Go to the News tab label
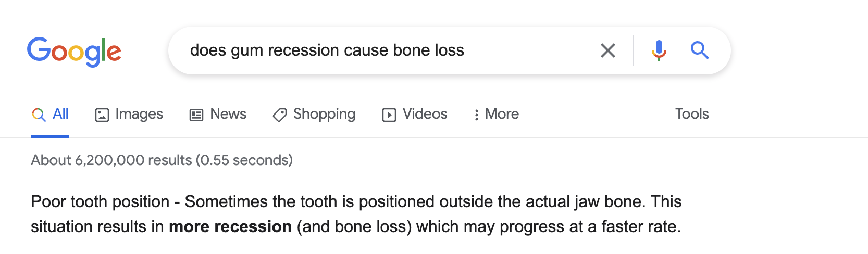Image resolution: width=868 pixels, height=254 pixels. pos(228,114)
